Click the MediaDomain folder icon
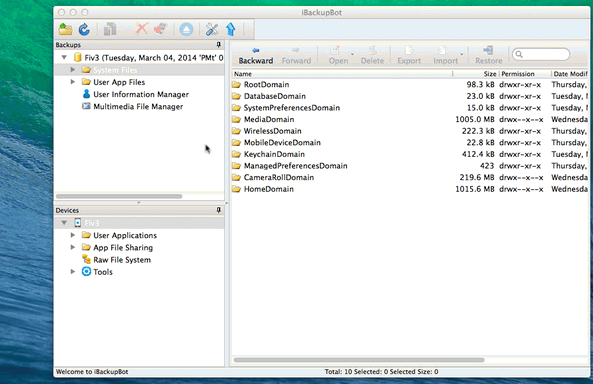Viewport: 593px width, 384px height. pos(236,119)
